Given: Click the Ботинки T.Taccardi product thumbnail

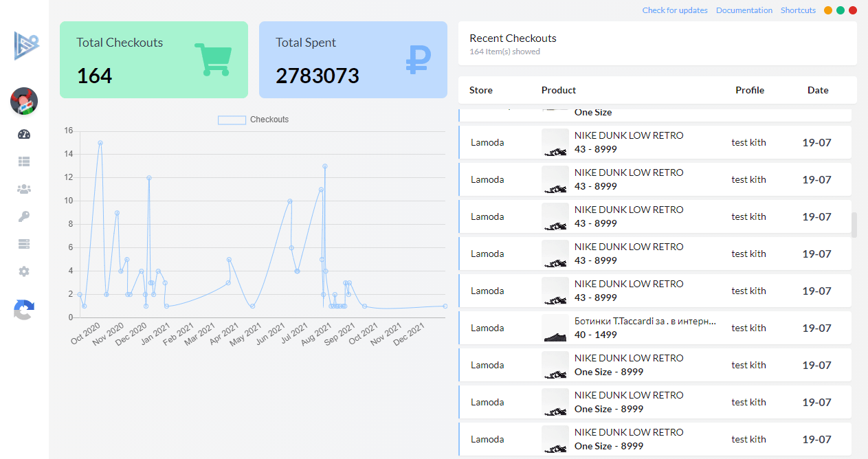Looking at the screenshot, I should click(x=555, y=328).
